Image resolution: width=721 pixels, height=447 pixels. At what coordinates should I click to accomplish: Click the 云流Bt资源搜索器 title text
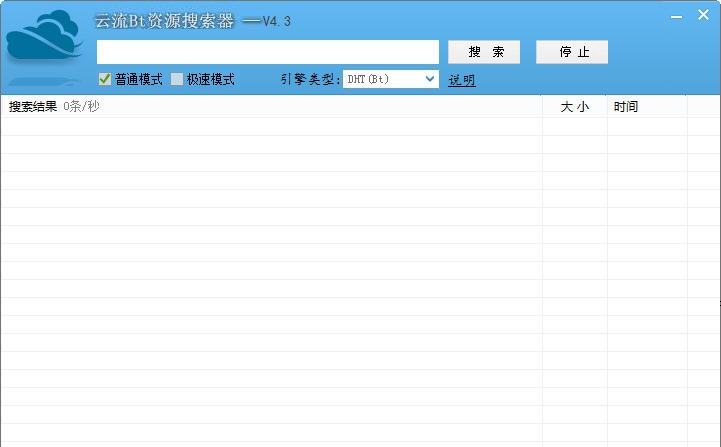pos(165,21)
